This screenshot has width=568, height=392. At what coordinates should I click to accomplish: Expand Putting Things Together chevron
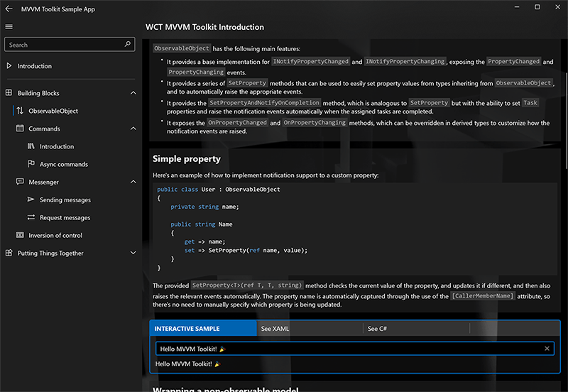[x=133, y=253]
